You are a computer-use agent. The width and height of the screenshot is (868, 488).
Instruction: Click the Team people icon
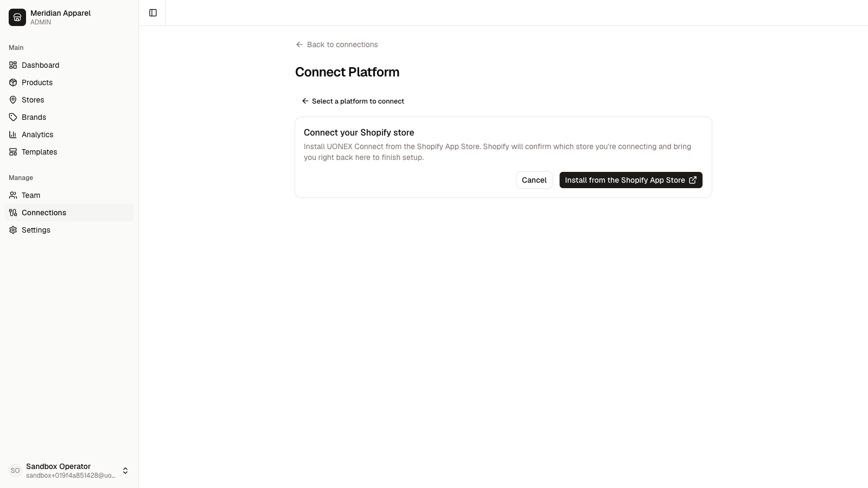pyautogui.click(x=13, y=195)
